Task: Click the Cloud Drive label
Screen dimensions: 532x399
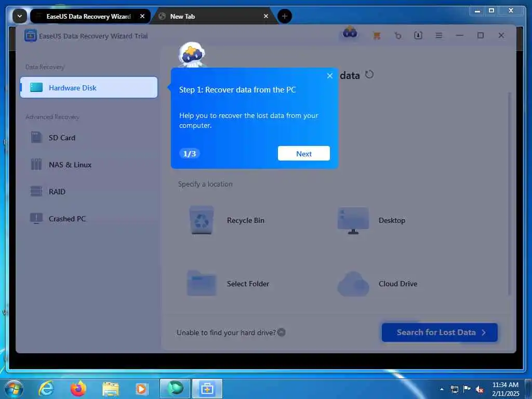Action: coord(398,284)
